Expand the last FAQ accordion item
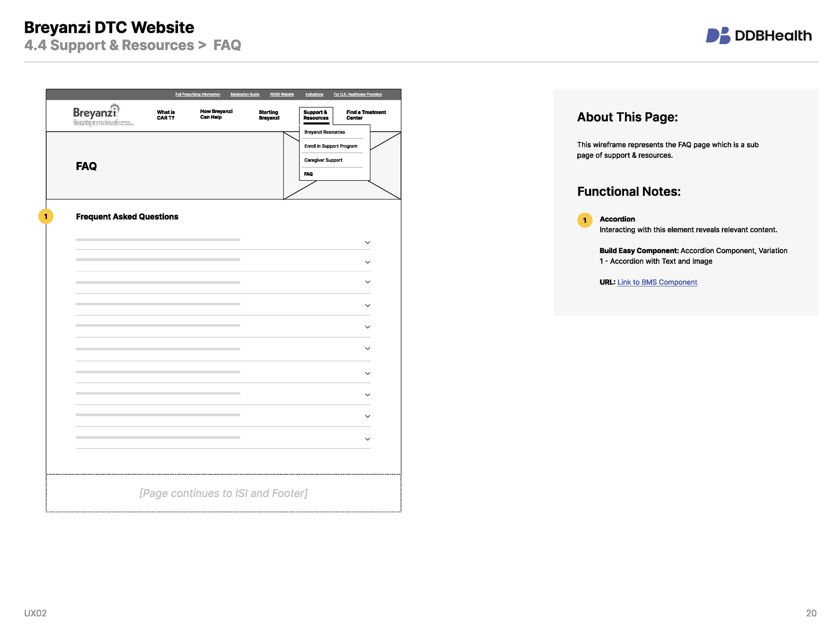840x644 pixels. [x=368, y=439]
